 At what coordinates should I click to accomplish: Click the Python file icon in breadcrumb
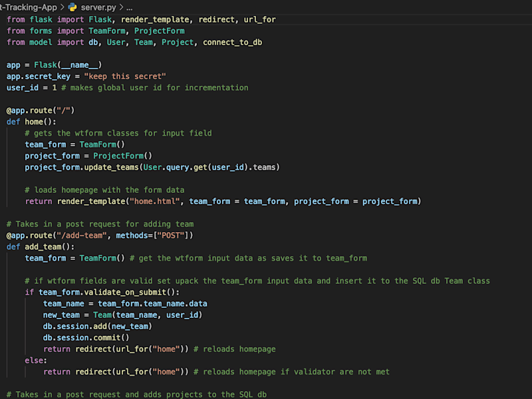coord(72,7)
